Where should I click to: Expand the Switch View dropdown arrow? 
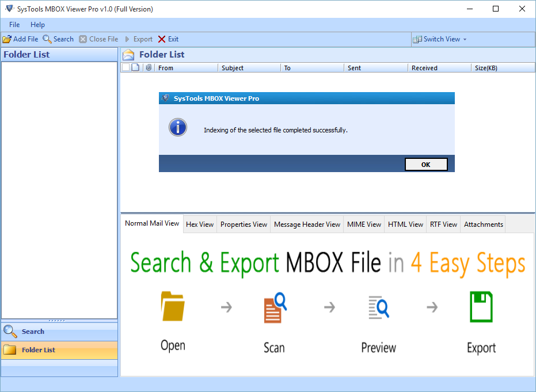[x=465, y=39]
